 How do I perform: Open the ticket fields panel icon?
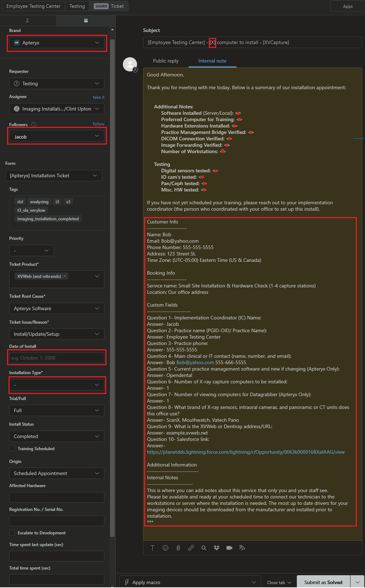86,21
